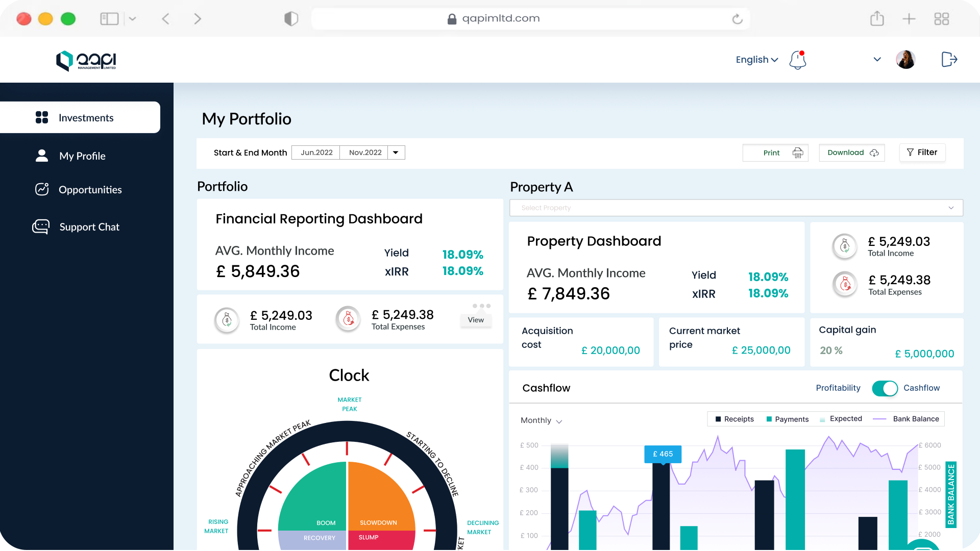Click the Print button
Screen dimensions: 980x551
[x=775, y=153]
